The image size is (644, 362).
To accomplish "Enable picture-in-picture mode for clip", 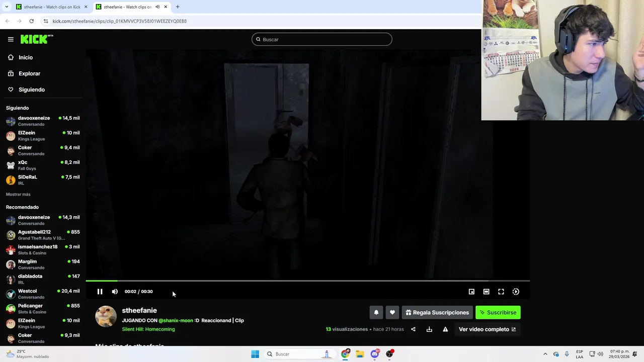I will point(471,292).
